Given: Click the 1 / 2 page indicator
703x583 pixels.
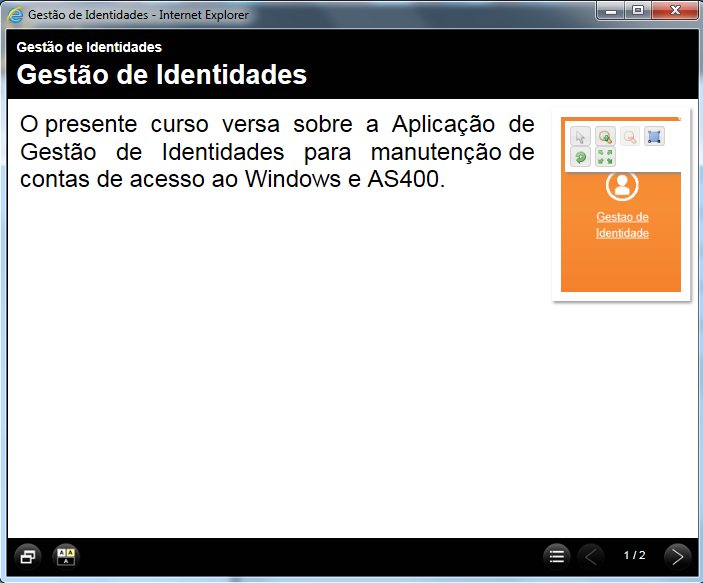Looking at the screenshot, I should tap(634, 555).
